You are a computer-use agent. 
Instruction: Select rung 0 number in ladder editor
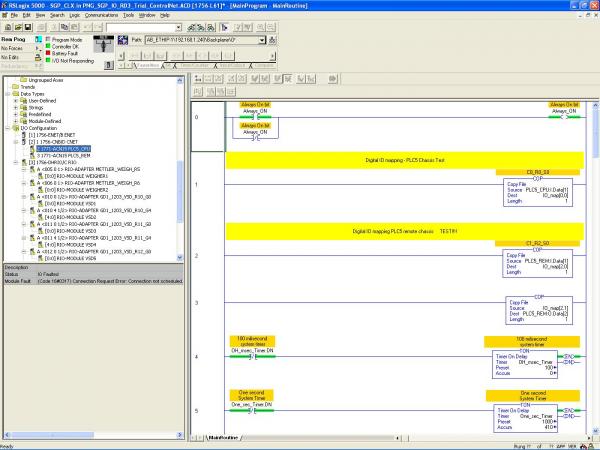point(196,117)
